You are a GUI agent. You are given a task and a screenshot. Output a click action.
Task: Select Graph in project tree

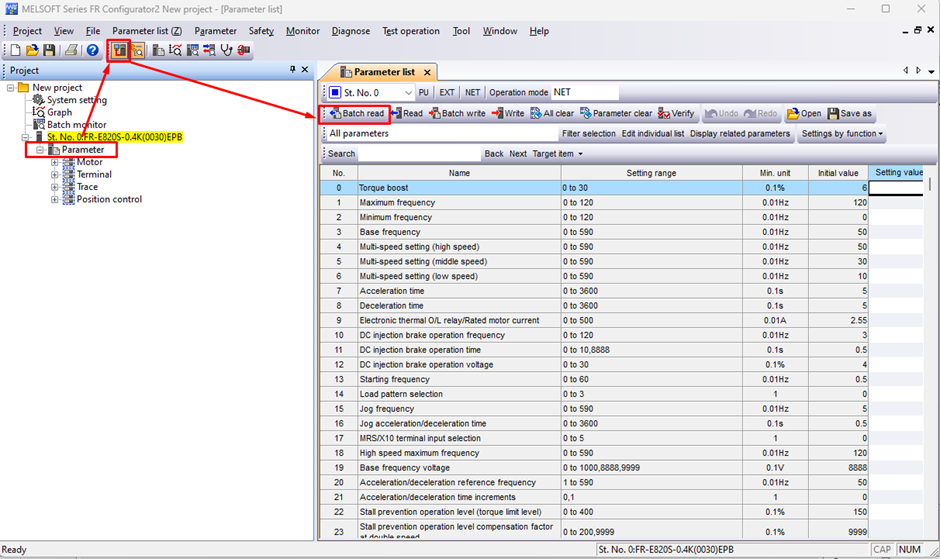[59, 113]
